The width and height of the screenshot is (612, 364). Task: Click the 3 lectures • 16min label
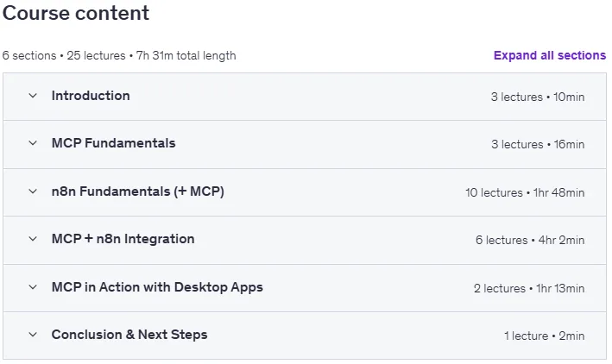pyautogui.click(x=538, y=144)
